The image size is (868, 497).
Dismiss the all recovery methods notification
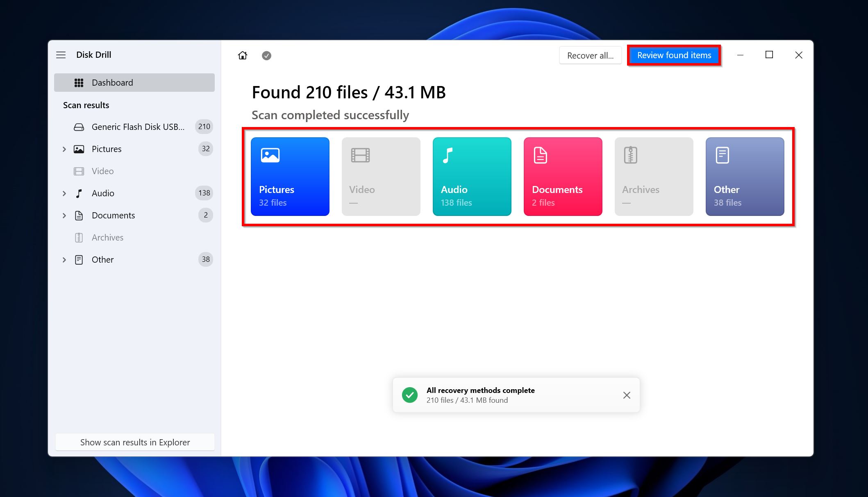627,395
